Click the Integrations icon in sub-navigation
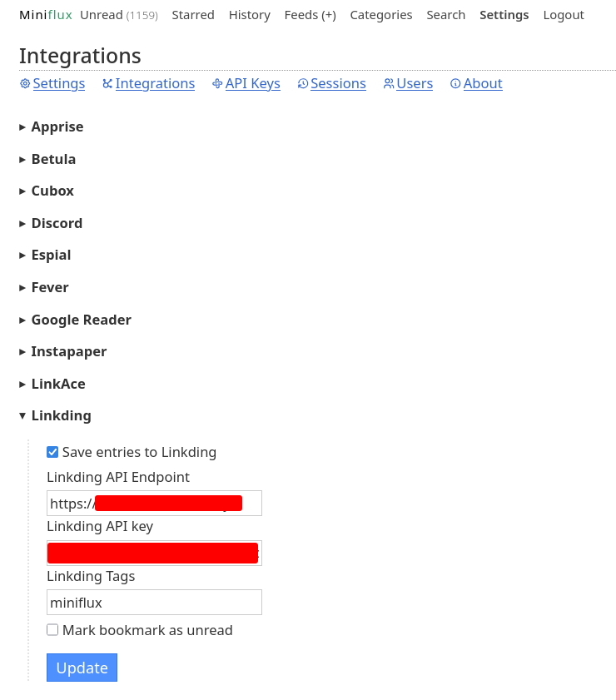The image size is (616, 700). (107, 84)
